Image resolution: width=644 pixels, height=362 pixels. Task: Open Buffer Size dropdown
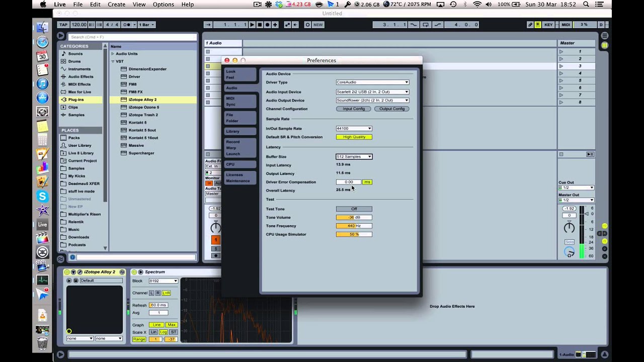coord(354,156)
